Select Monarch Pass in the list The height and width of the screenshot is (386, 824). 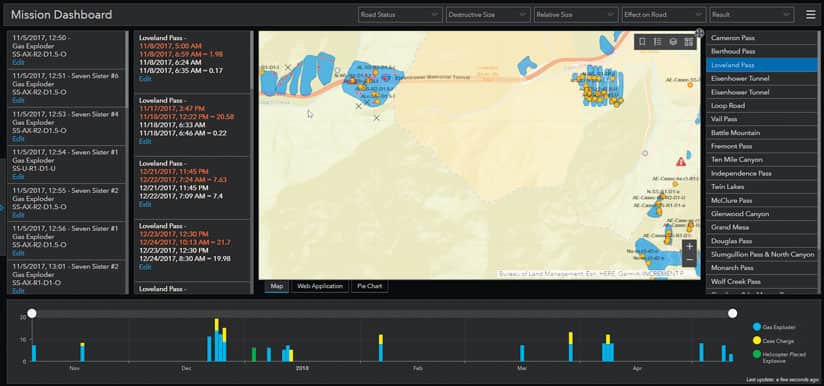click(761, 268)
